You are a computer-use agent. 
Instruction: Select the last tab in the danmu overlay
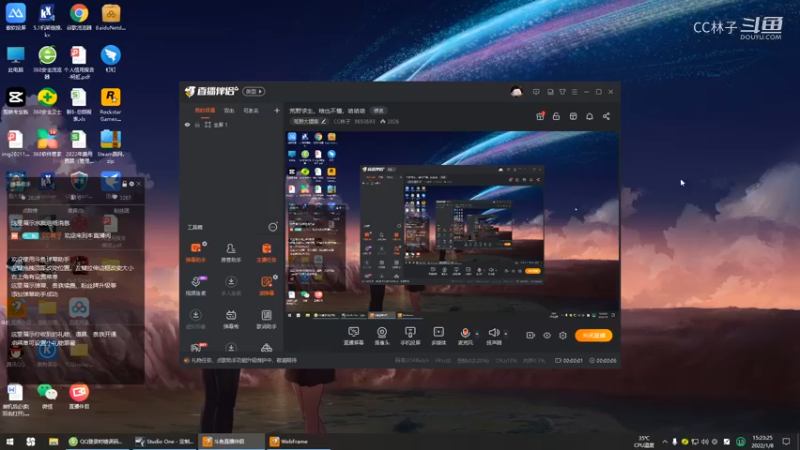121,210
